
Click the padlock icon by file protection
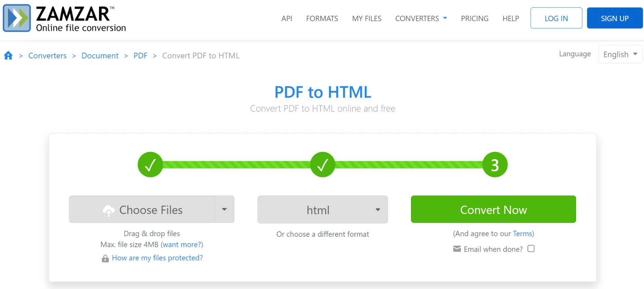pos(105,259)
